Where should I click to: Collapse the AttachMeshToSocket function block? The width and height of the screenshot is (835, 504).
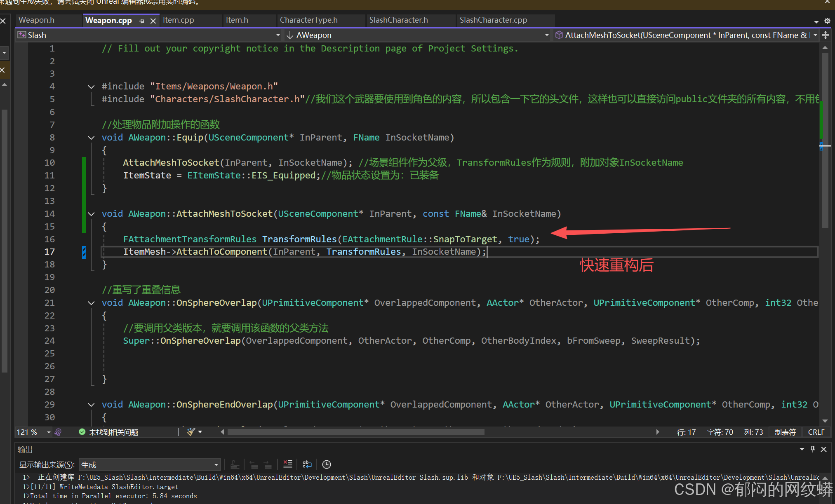91,214
